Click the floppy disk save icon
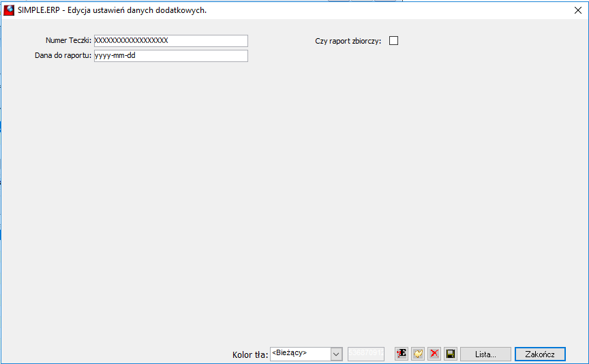 (451, 354)
